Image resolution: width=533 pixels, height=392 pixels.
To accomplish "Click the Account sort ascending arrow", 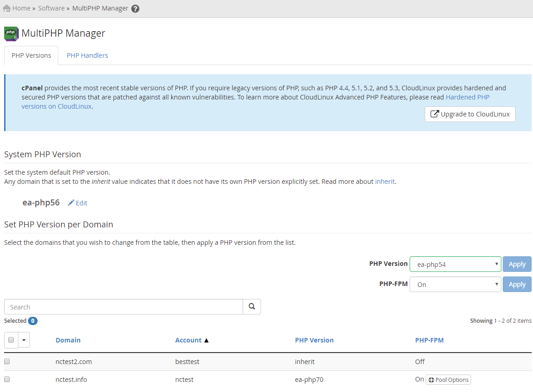I will coord(206,340).
